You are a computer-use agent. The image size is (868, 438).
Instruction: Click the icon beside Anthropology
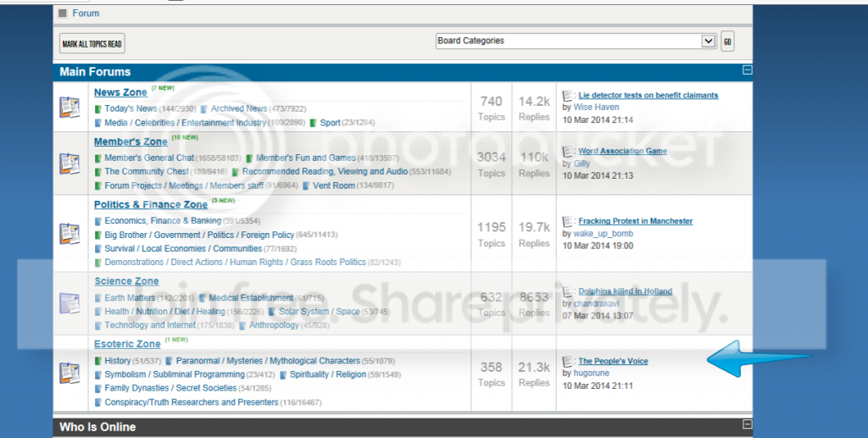(242, 325)
